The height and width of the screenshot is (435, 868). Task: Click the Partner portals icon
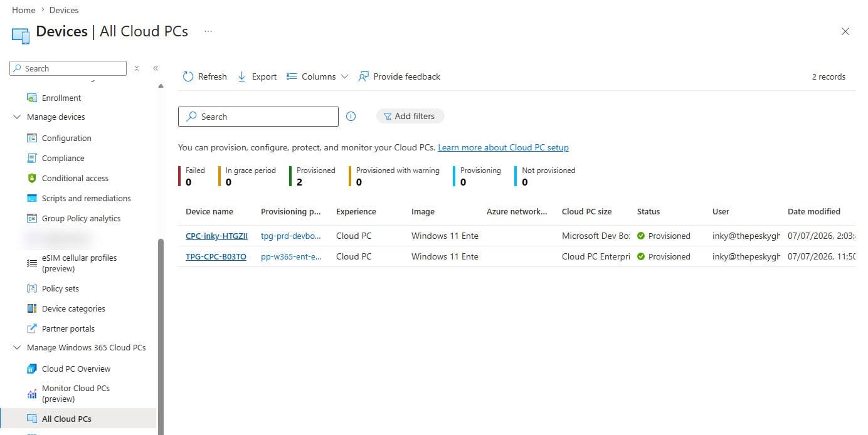click(x=32, y=328)
